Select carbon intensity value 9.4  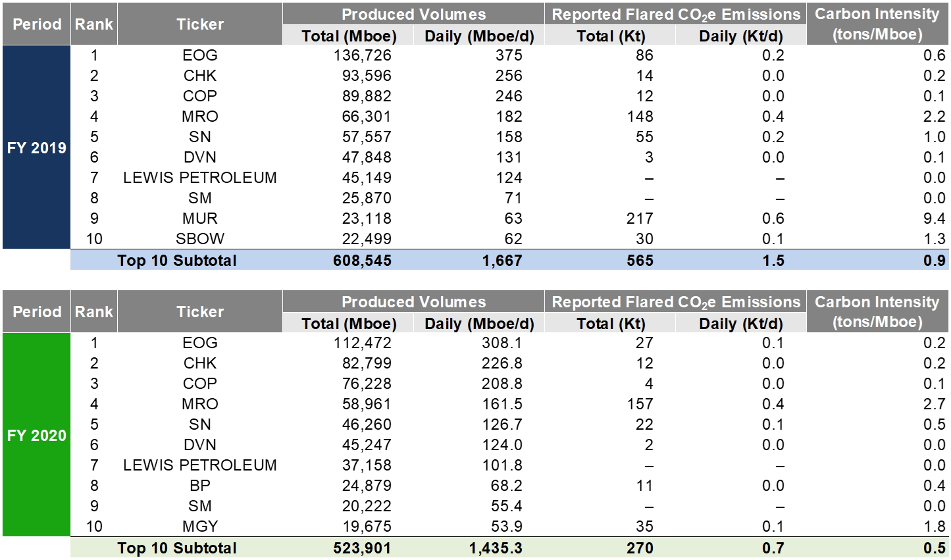tap(934, 218)
